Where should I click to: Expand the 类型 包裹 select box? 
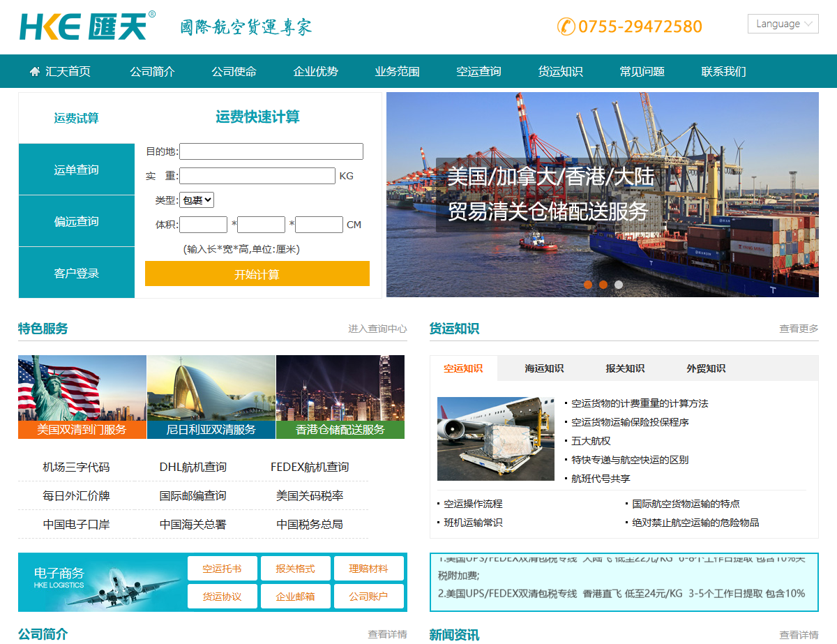(x=197, y=200)
